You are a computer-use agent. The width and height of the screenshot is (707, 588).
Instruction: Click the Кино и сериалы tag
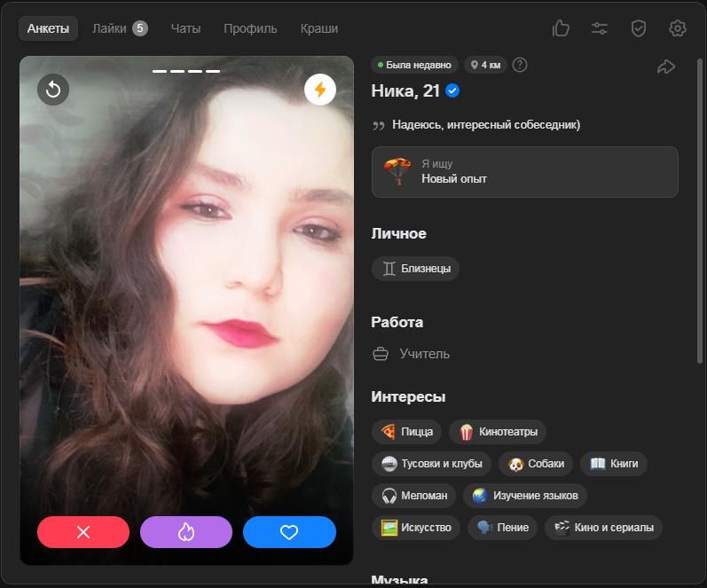point(604,528)
